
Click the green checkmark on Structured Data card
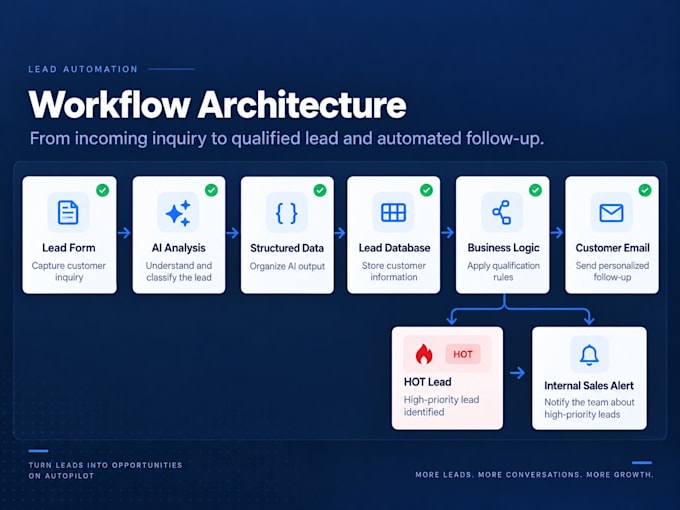(320, 190)
